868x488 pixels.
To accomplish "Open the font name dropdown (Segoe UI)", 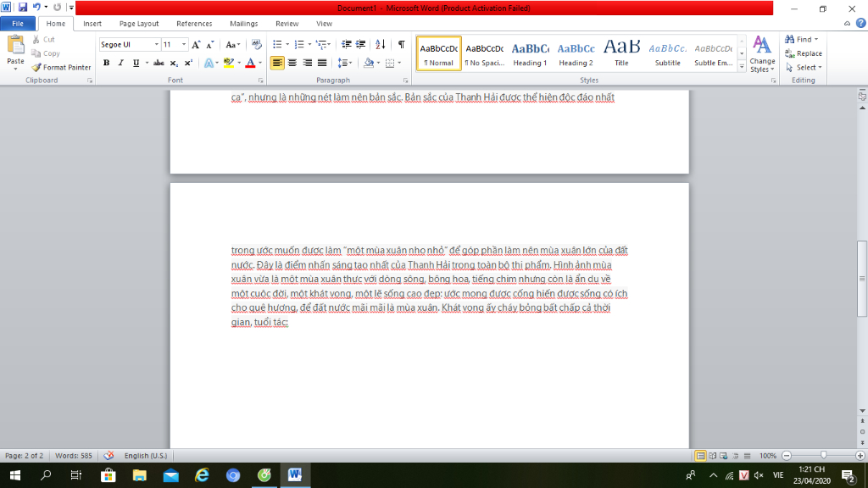I will (x=157, y=44).
